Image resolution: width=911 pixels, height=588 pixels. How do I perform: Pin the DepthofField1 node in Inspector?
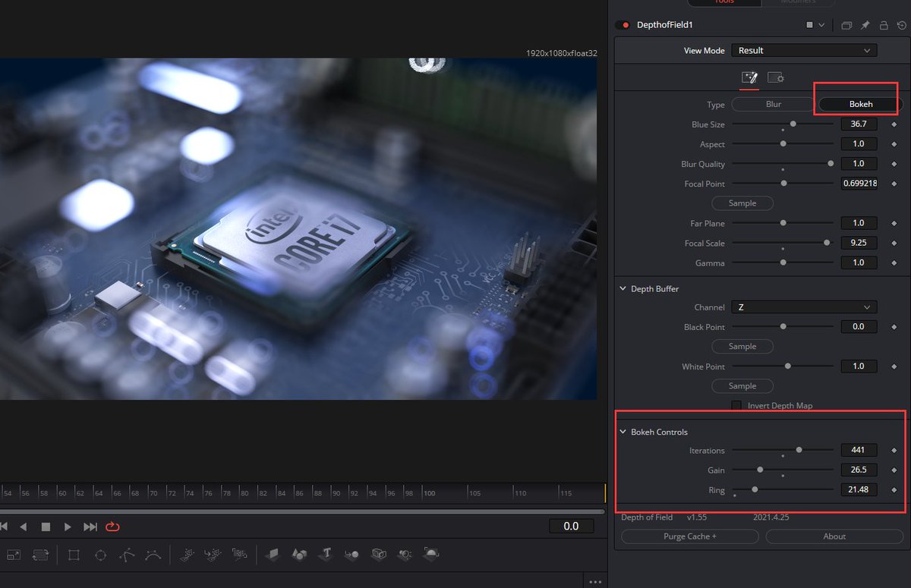tap(865, 25)
